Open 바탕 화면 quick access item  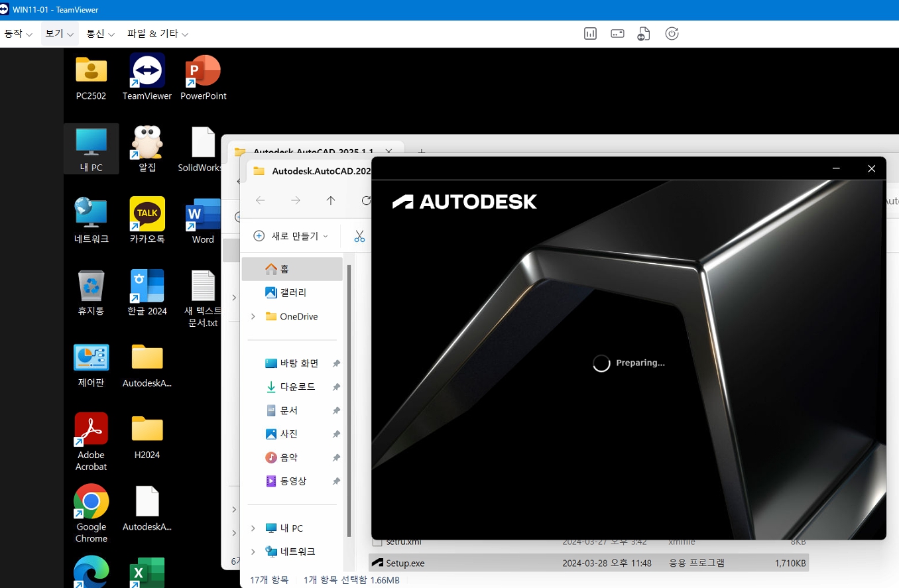292,363
